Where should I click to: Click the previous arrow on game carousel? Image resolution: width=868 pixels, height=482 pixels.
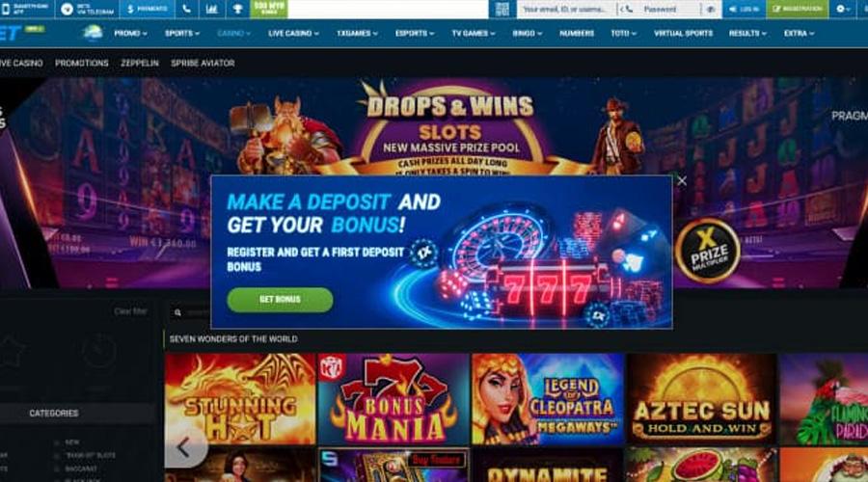tap(185, 447)
